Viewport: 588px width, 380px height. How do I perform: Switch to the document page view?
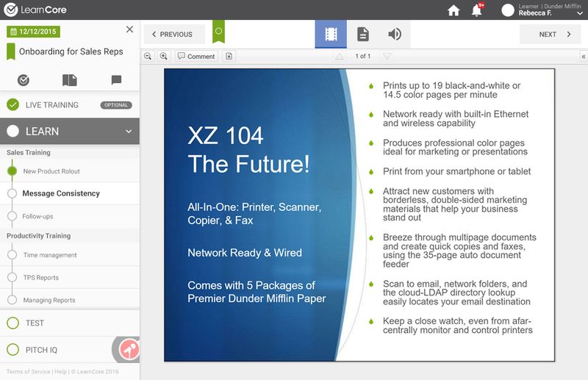click(x=362, y=34)
